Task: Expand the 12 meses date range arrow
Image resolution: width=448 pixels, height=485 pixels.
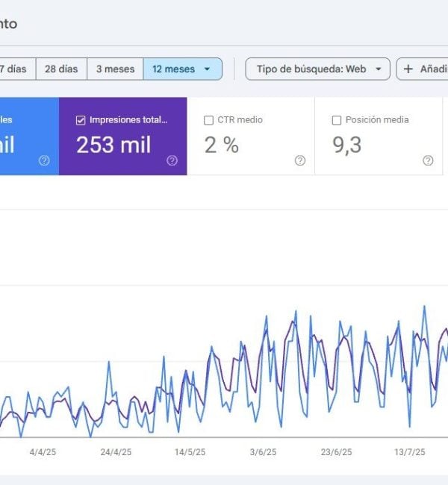Action: tap(209, 69)
